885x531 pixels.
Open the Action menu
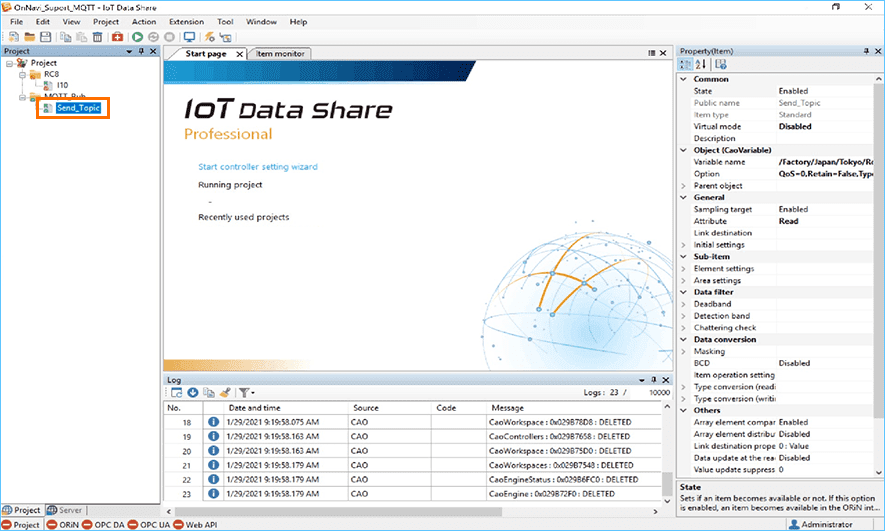144,22
